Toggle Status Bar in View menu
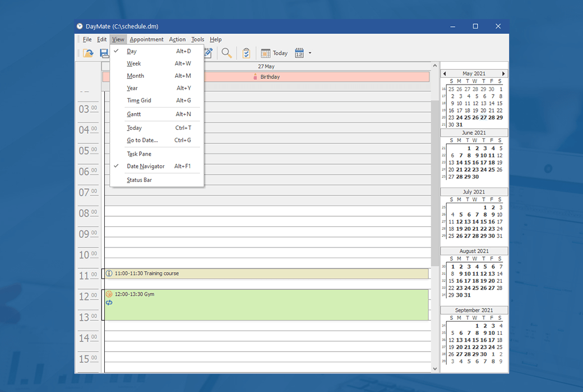The height and width of the screenshot is (392, 583). [x=157, y=180]
